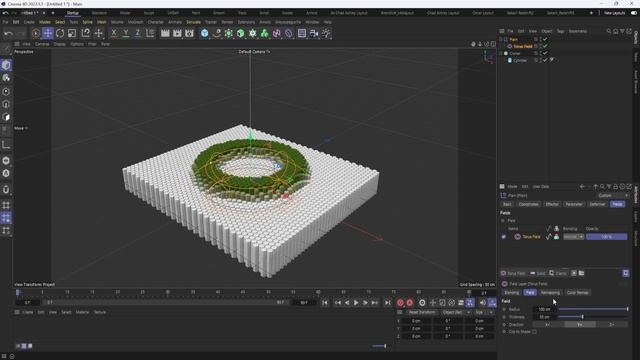Open the Simulate menu
This screenshot has height=360, width=640.
[193, 22]
